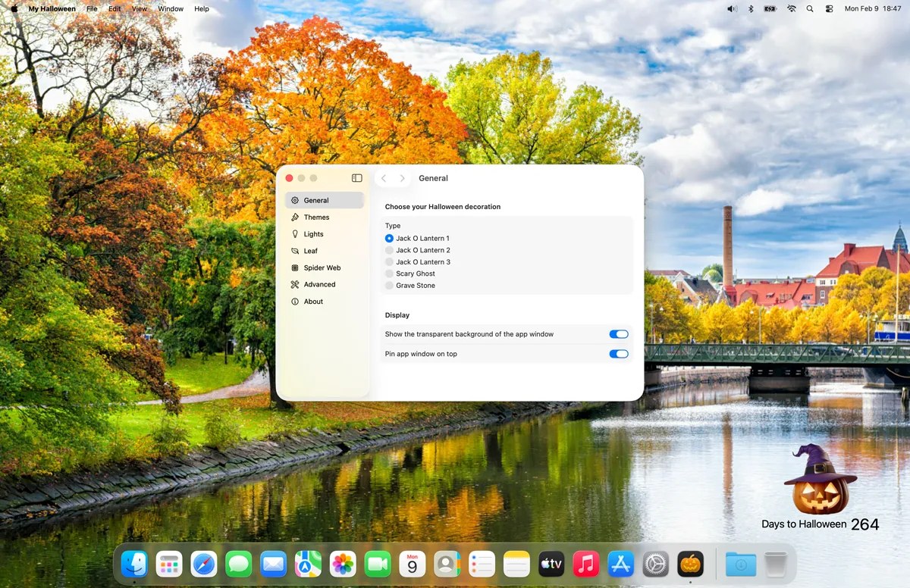Select Jack O Lantern 3 radio button
The height and width of the screenshot is (588, 910).
point(389,262)
